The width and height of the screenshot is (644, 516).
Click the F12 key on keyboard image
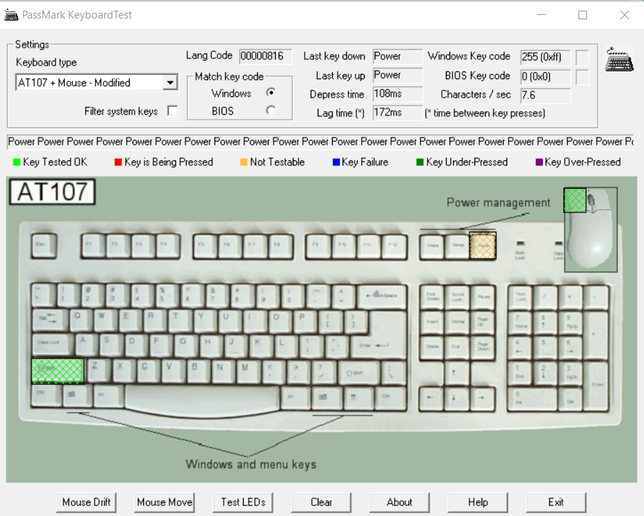[x=394, y=246]
